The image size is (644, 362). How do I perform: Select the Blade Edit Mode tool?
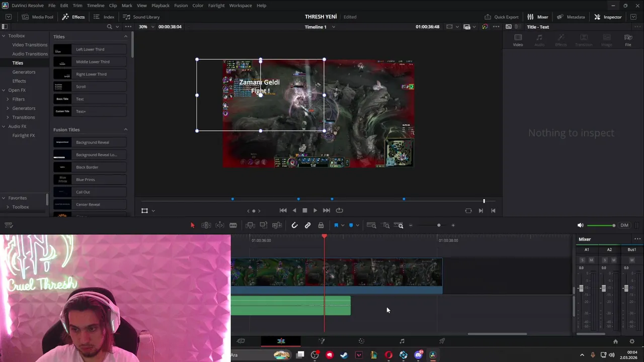click(233, 225)
